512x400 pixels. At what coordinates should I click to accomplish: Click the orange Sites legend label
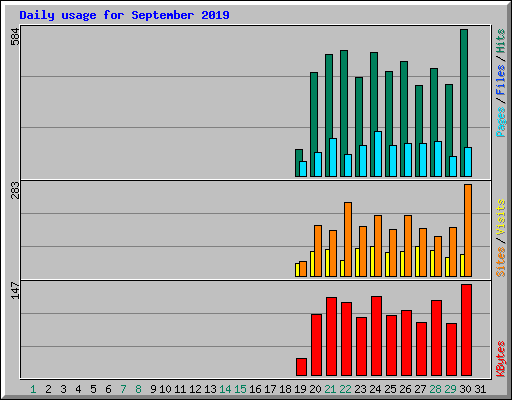[x=501, y=262]
